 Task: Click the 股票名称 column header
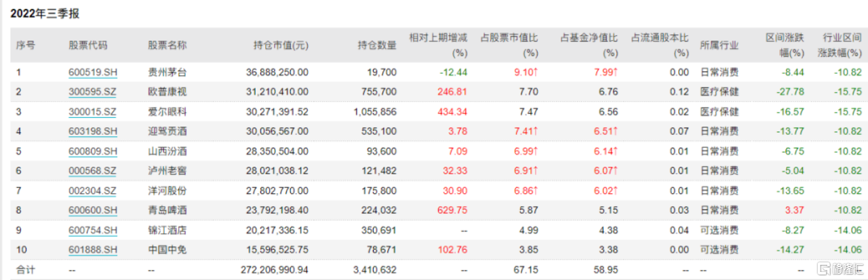click(167, 45)
